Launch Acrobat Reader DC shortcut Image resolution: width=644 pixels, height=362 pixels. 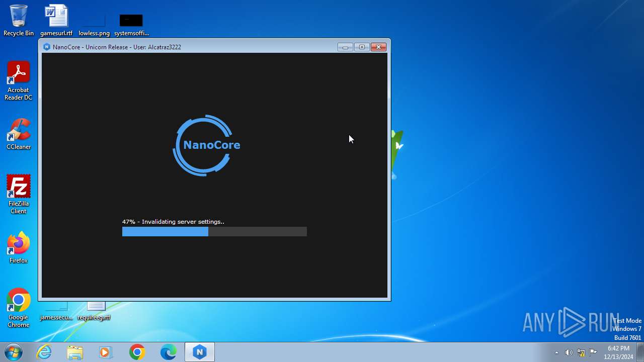coord(19,80)
